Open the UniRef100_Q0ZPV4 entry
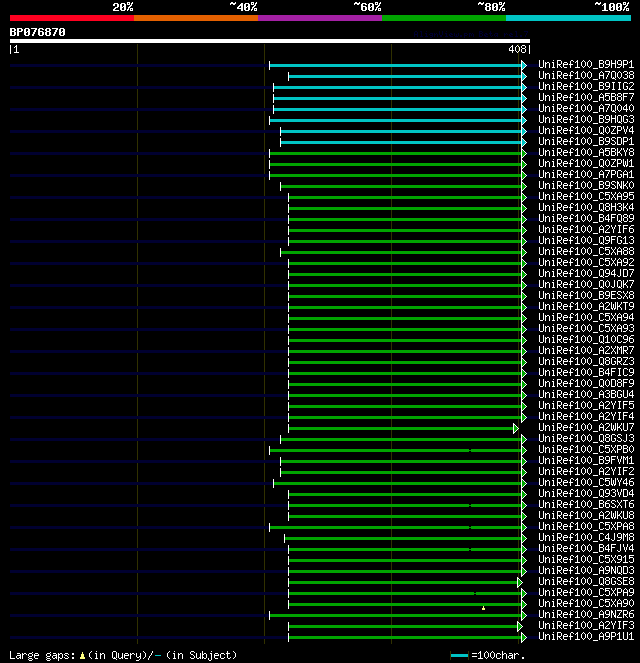640x663 pixels. [586, 130]
